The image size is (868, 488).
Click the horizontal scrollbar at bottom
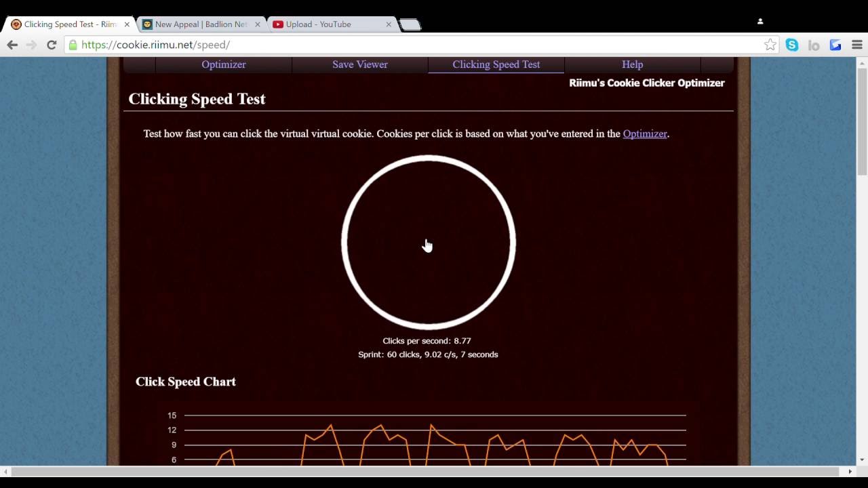[426, 471]
